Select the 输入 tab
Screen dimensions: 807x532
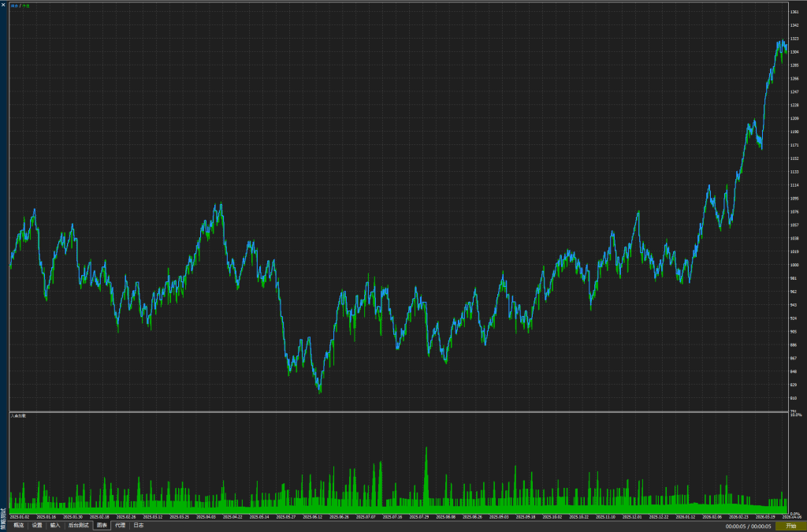(55, 525)
